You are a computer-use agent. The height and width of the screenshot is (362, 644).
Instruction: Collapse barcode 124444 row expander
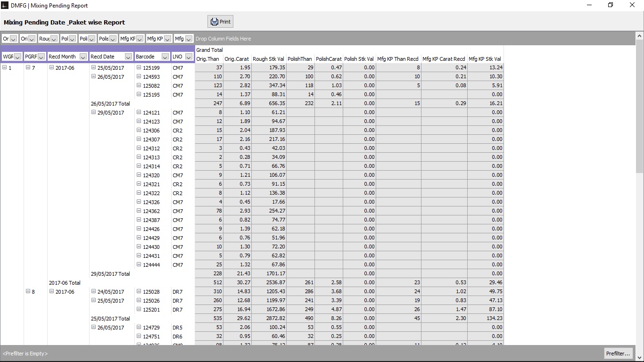pyautogui.click(x=139, y=264)
